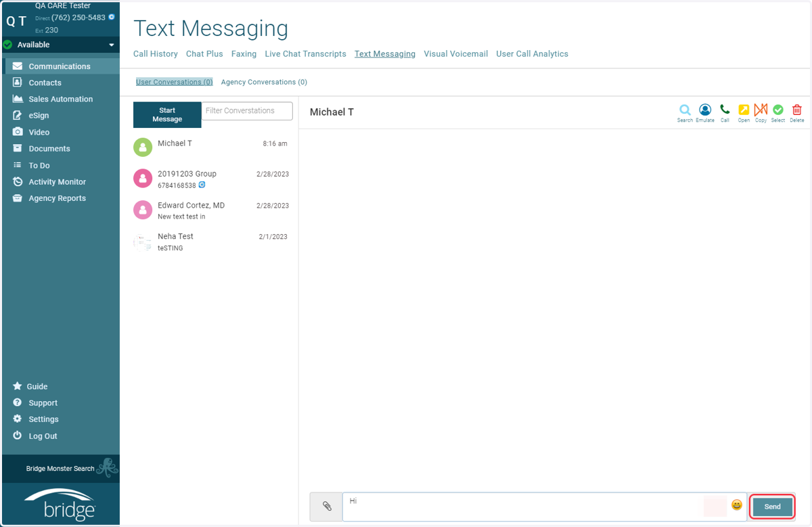Click the Bridge logo at sidebar bottom

(61, 504)
